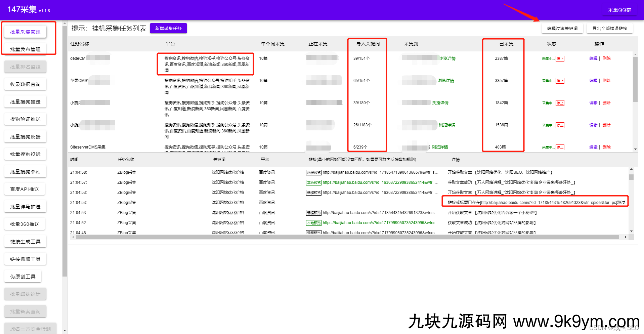Image resolution: width=644 pixels, height=334 pixels.
Task: Open 批量采集管理 in the sidebar
Action: click(25, 32)
